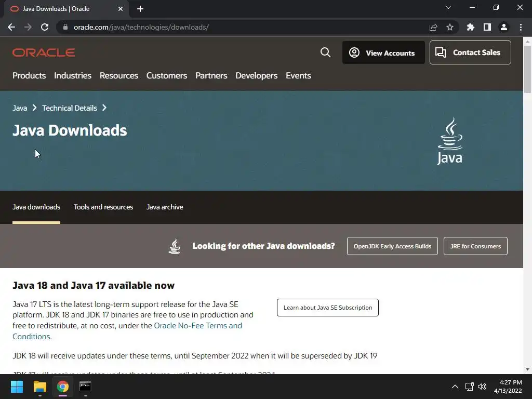Click Learn about Java SE Subscription
The image size is (532, 399).
328,308
